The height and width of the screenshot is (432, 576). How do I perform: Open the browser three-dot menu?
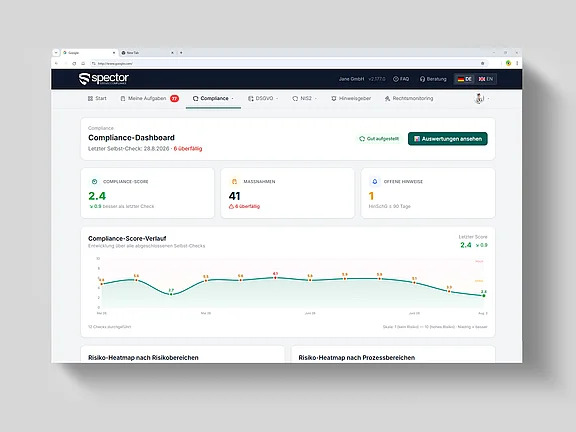[517, 63]
